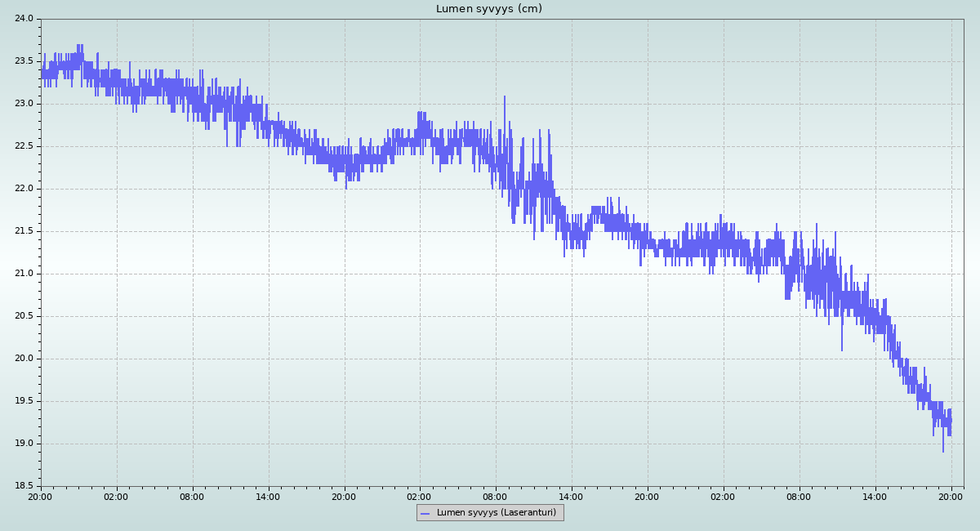Select the 20.5 y-axis tick label

[x=24, y=316]
